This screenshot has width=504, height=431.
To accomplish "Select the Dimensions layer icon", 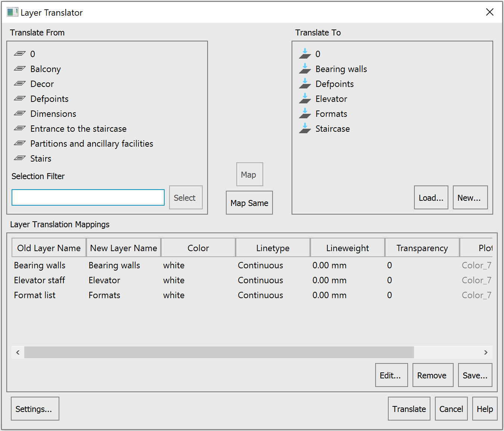I will click(20, 113).
